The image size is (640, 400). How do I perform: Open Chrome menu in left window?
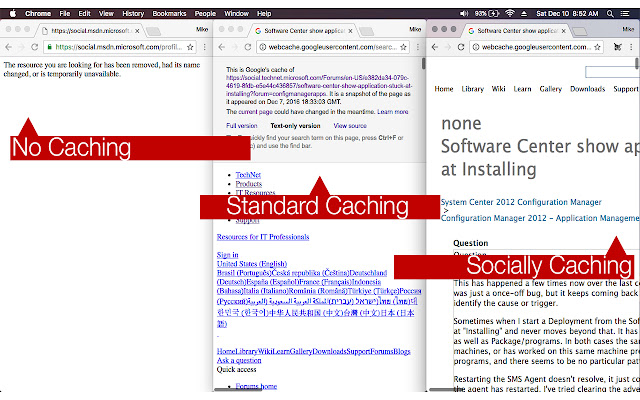point(204,47)
